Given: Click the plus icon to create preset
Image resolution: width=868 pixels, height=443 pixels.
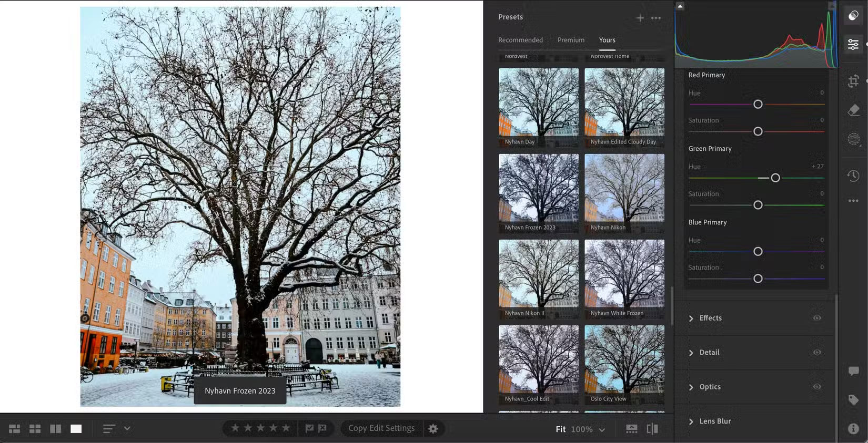Looking at the screenshot, I should 640,18.
